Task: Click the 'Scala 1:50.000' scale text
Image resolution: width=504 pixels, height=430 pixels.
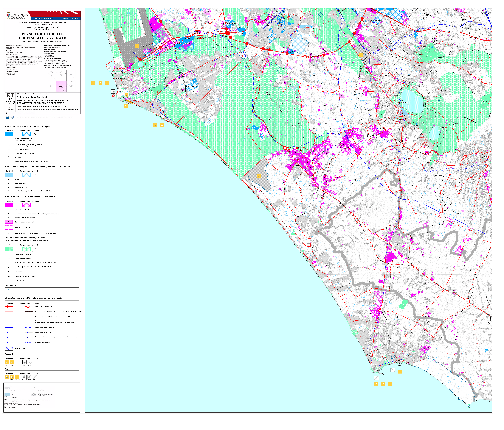Action: pyautogui.click(x=10, y=109)
